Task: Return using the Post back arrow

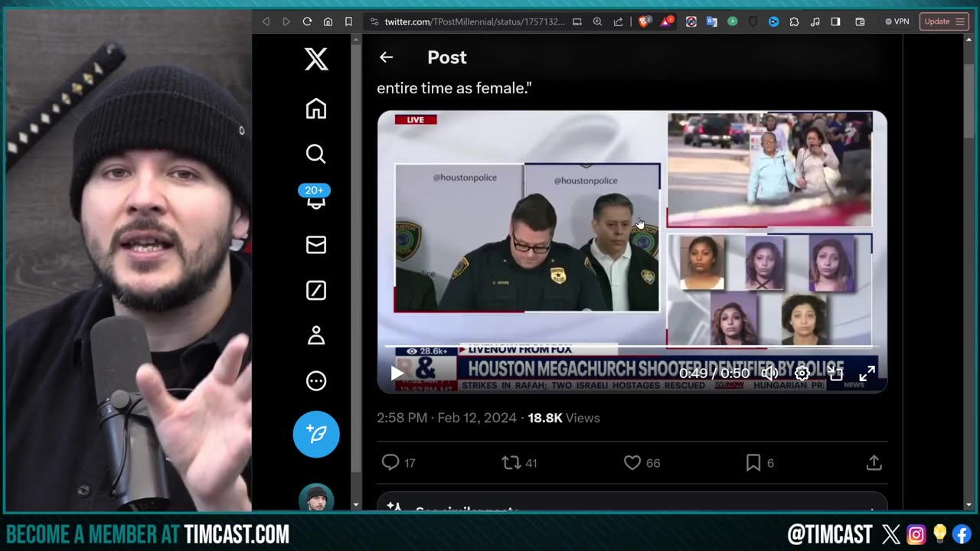Action: pos(386,57)
